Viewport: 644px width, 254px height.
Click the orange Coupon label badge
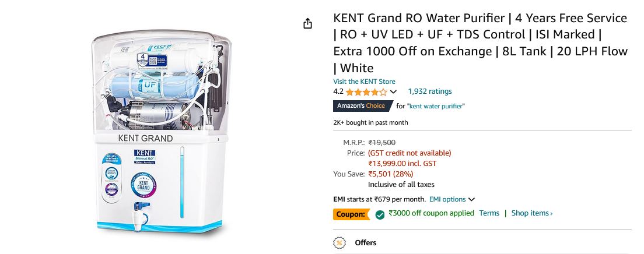coord(351,214)
